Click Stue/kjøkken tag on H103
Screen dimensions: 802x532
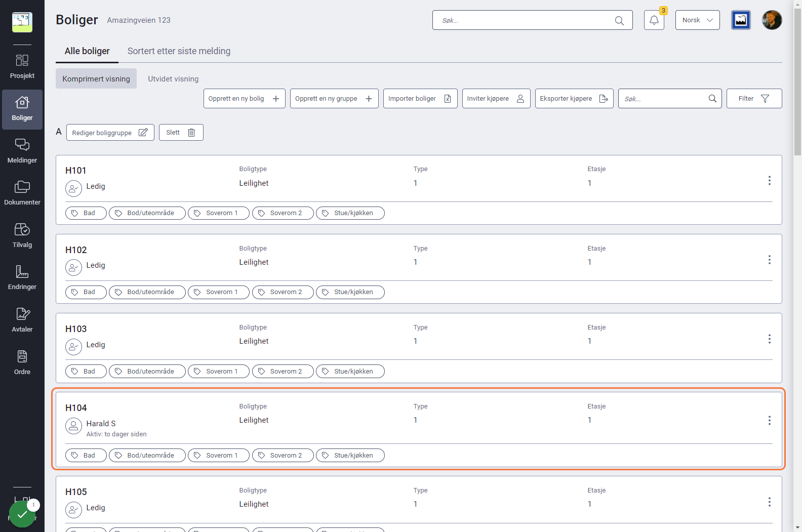point(350,372)
